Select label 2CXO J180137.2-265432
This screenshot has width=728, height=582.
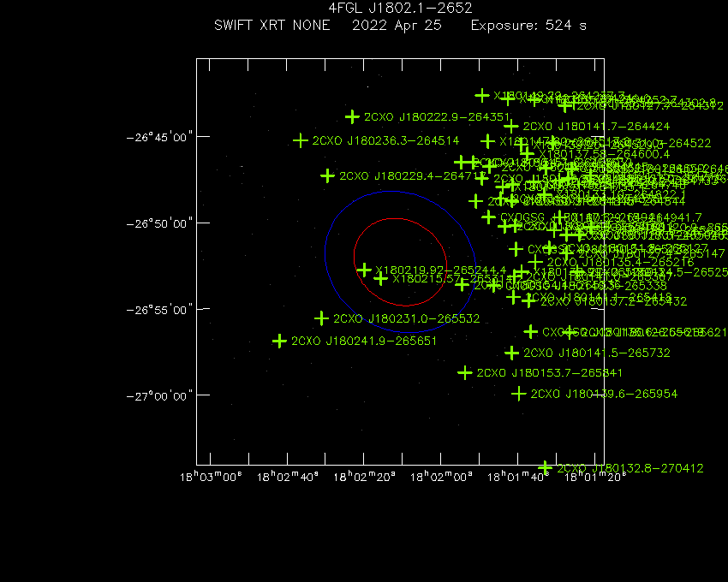click(614, 301)
